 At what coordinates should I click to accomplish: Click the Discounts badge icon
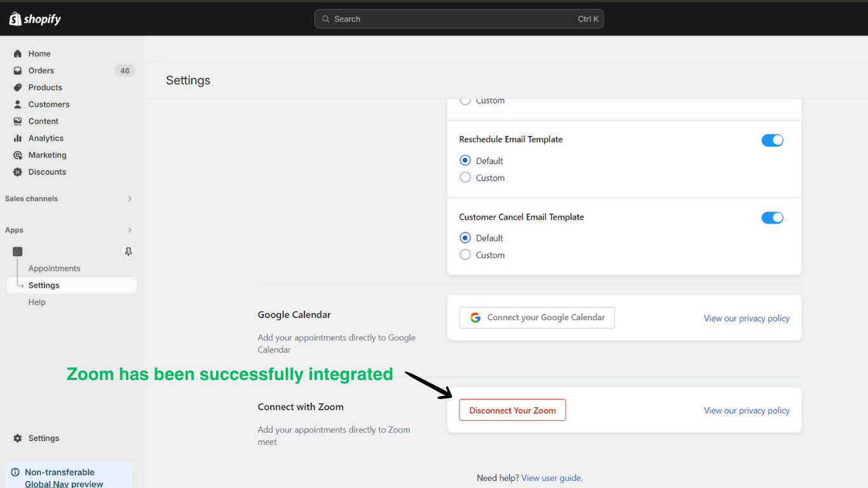(x=18, y=172)
